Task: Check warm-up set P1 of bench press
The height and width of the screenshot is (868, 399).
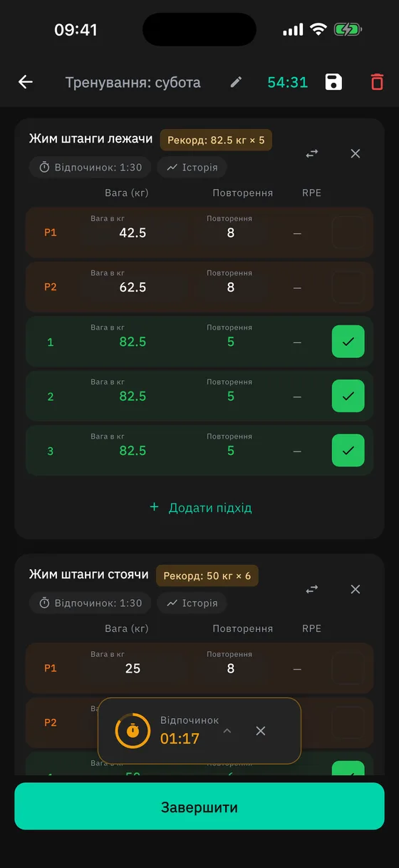Action: pos(348,233)
